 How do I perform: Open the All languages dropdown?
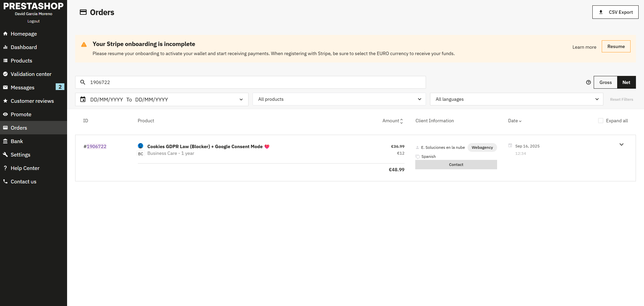[517, 99]
